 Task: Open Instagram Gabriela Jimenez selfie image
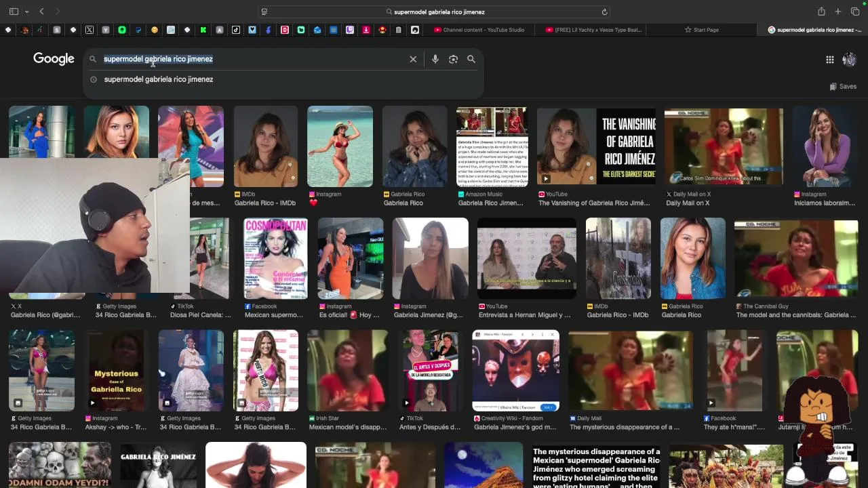tap(430, 258)
